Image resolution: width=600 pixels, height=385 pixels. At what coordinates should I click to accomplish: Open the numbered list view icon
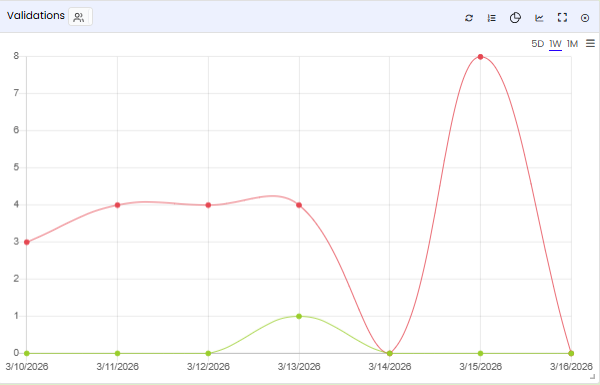492,18
